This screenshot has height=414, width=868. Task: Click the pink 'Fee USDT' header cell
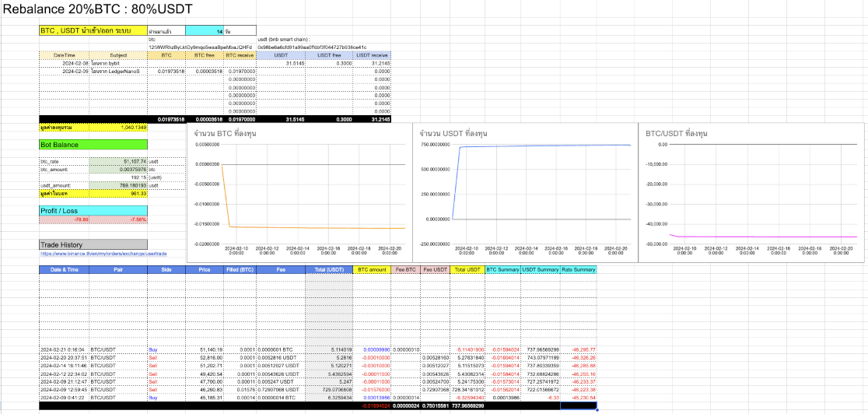435,269
